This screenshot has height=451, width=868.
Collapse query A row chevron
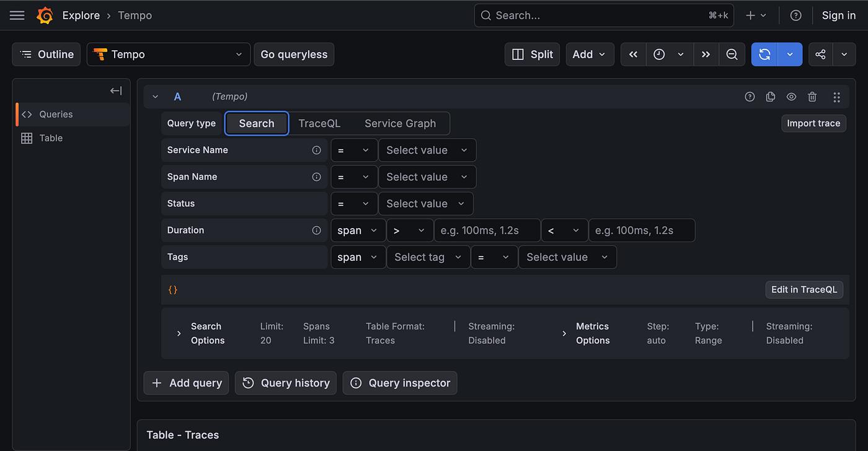pyautogui.click(x=156, y=97)
